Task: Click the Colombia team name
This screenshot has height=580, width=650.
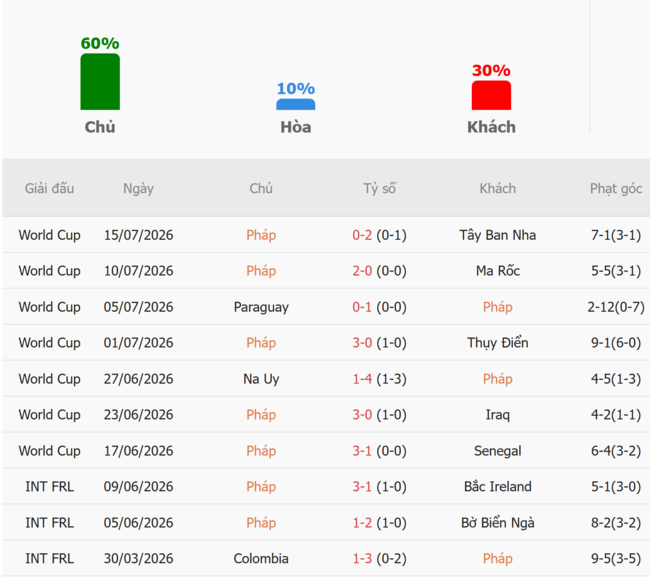Action: 261,558
